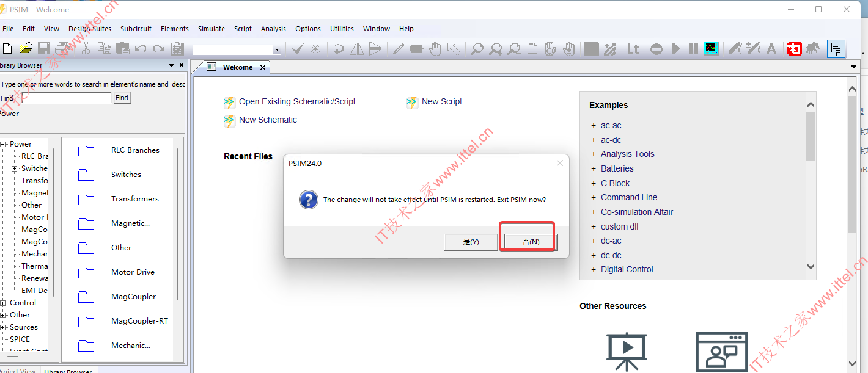Click the New file toolbar icon
The width and height of the screenshot is (868, 373).
click(x=7, y=48)
